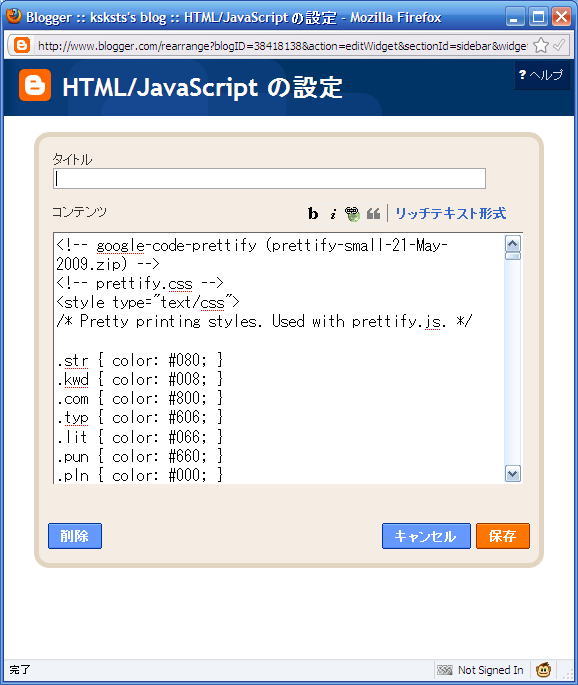Apply bold formatting with the b icon
578x685 pixels.
point(313,214)
